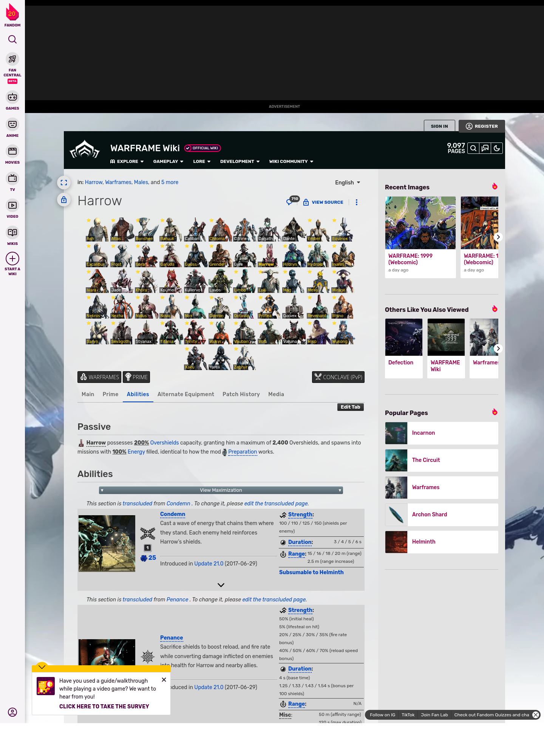This screenshot has width=544, height=756.
Task: Select the Mesa warframe portrait
Action: (x=318, y=281)
